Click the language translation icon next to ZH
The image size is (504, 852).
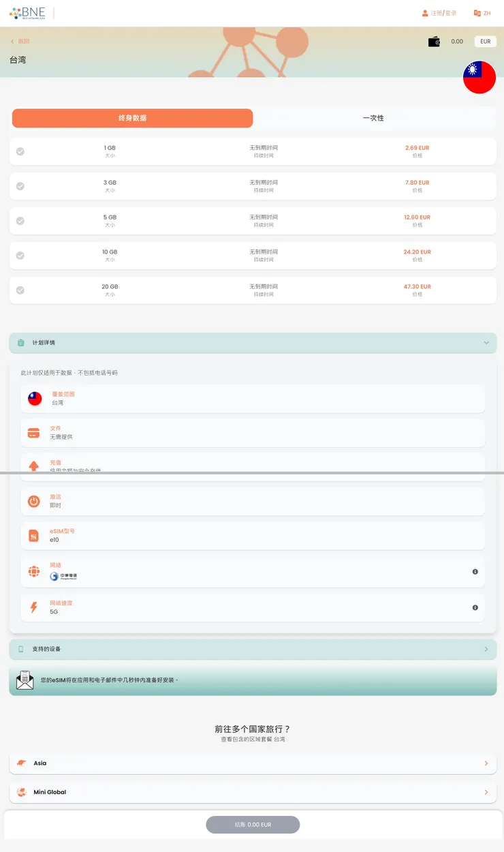coord(476,13)
